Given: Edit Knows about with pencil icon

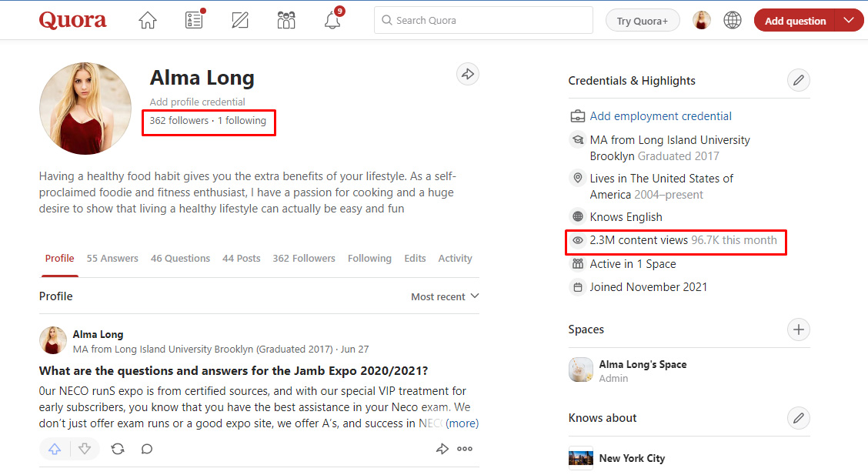Looking at the screenshot, I should coord(798,418).
